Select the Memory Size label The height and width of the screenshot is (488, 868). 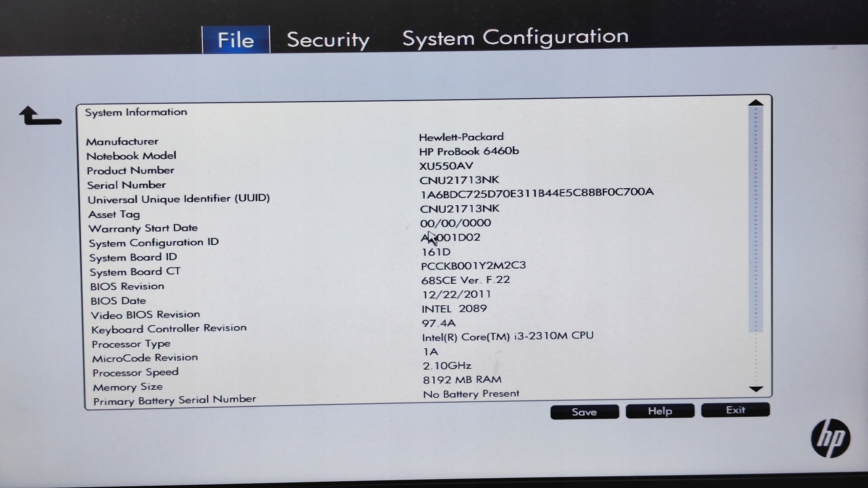pos(128,387)
